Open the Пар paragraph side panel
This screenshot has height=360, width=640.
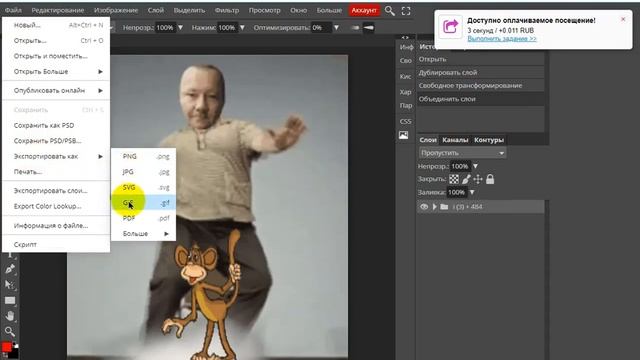pos(406,105)
